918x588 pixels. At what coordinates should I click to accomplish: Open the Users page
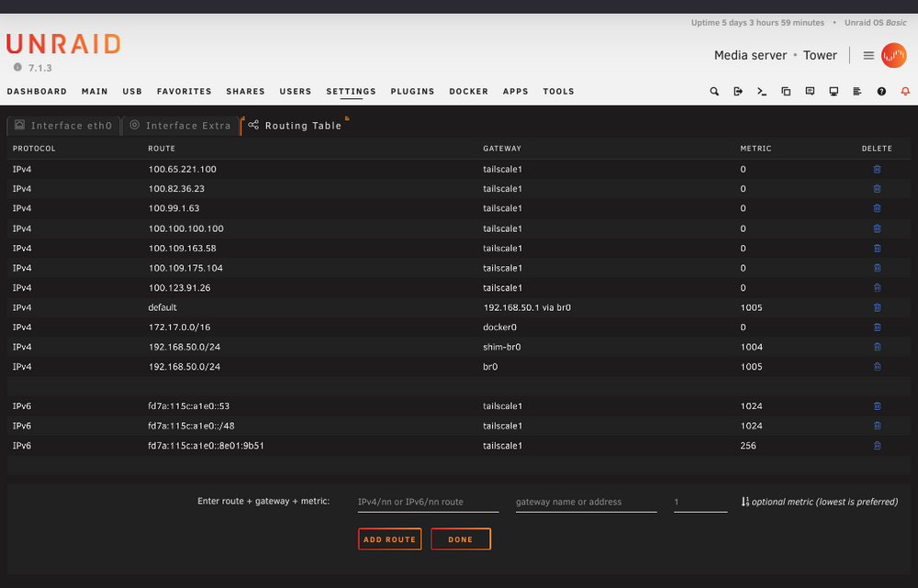296,91
